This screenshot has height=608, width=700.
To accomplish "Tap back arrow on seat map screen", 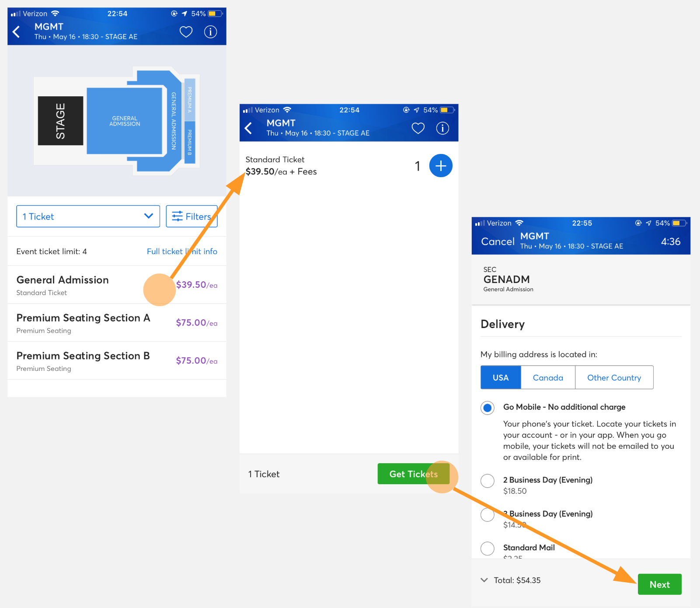I will coord(17,32).
